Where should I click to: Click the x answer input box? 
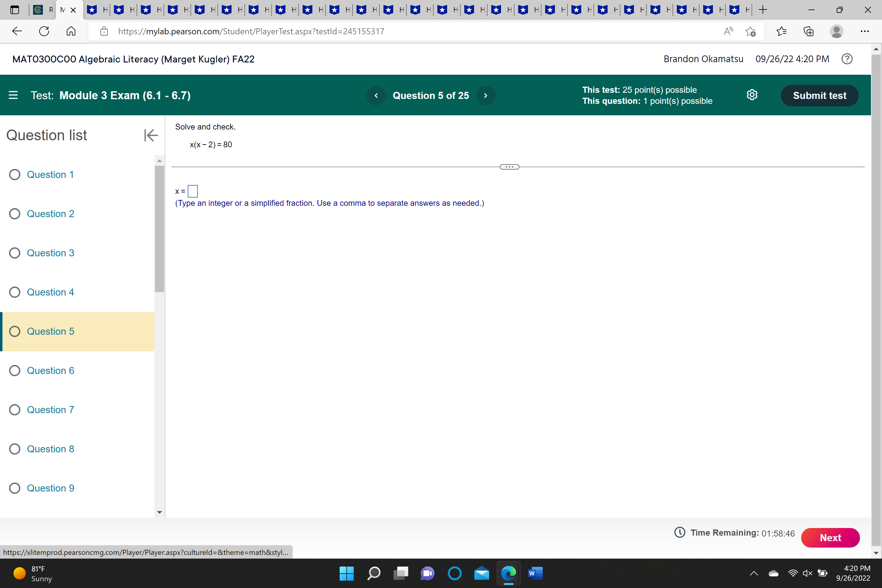[193, 191]
